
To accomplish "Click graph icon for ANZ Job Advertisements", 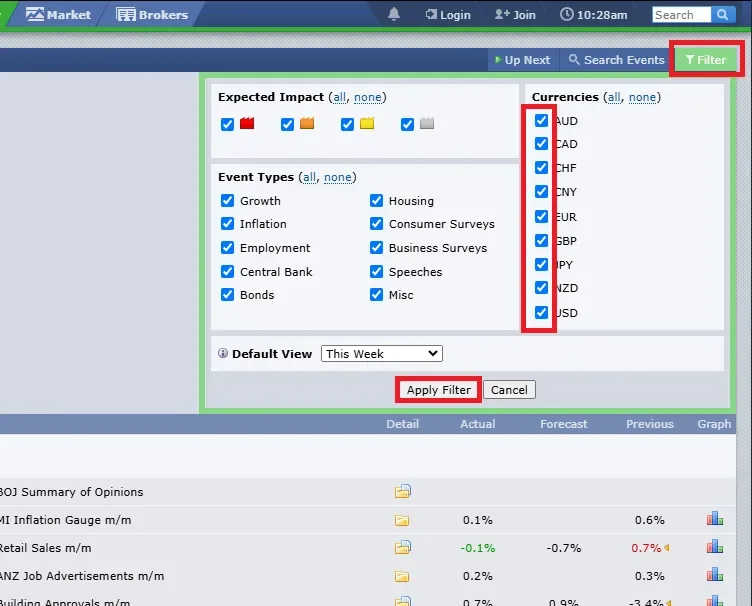I will 714,574.
